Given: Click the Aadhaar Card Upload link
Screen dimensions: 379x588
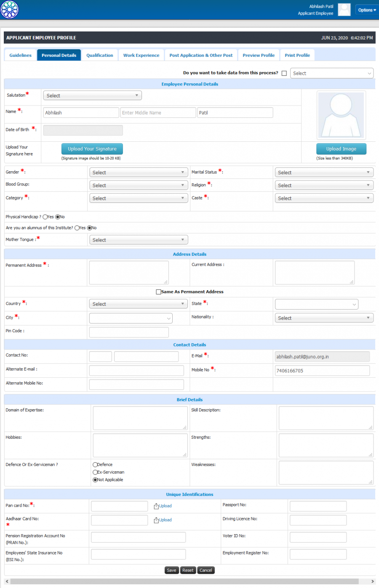Looking at the screenshot, I should pyautogui.click(x=165, y=520).
